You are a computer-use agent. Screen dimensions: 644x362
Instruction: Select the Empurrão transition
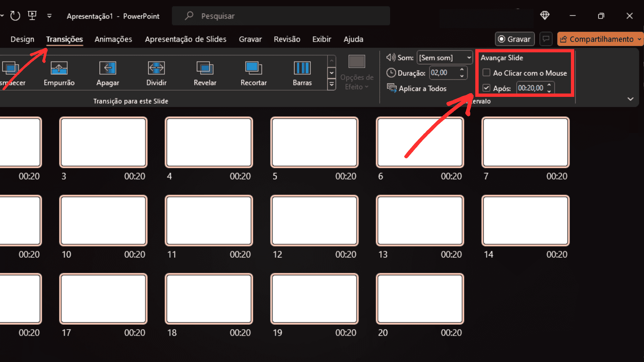tap(59, 73)
